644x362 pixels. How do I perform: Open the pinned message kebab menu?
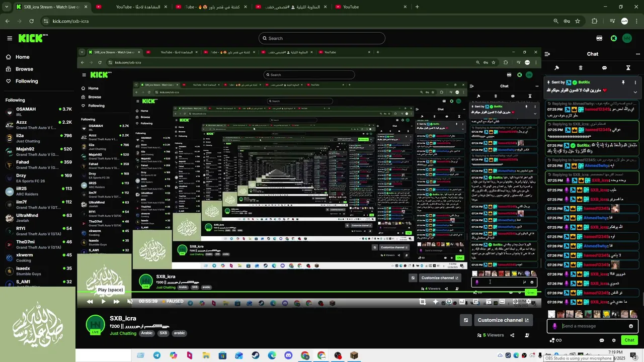click(x=635, y=82)
